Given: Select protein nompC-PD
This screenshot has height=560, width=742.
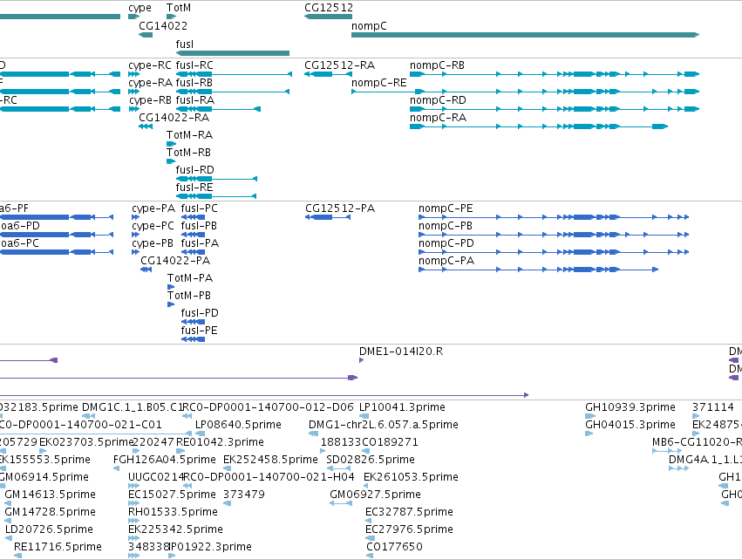Looking at the screenshot, I should [554, 252].
